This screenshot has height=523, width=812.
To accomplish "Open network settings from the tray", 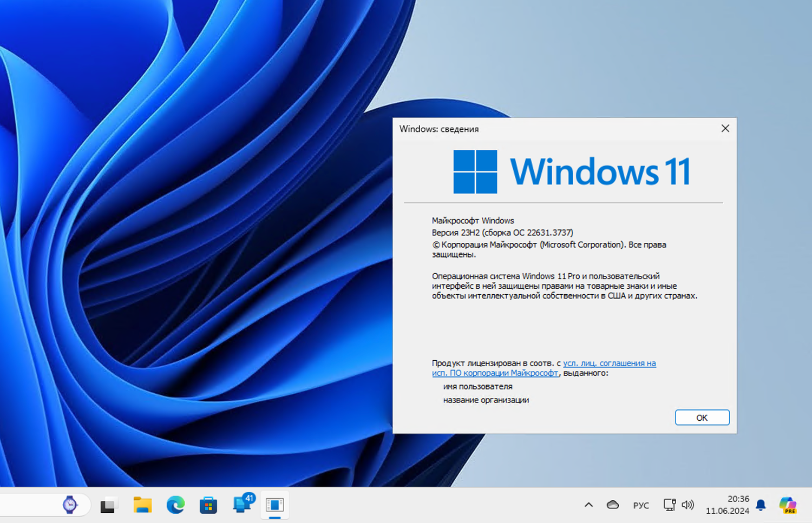I will point(669,505).
